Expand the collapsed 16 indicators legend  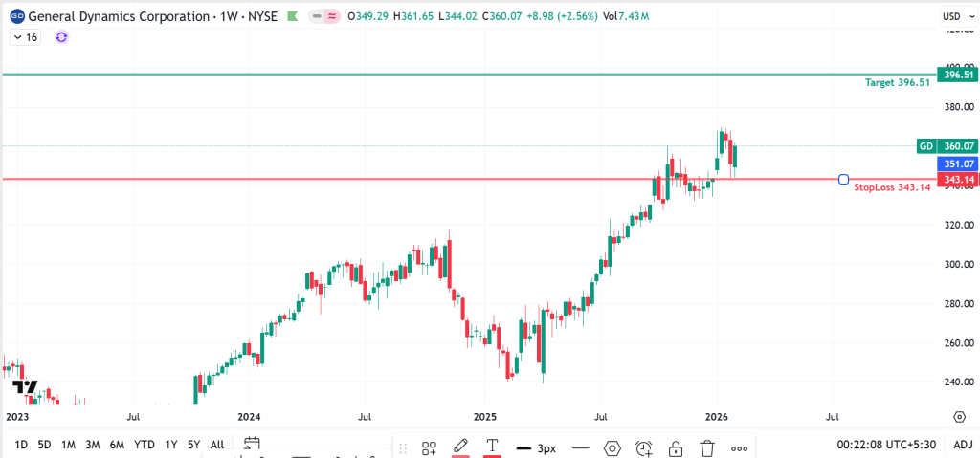25,36
